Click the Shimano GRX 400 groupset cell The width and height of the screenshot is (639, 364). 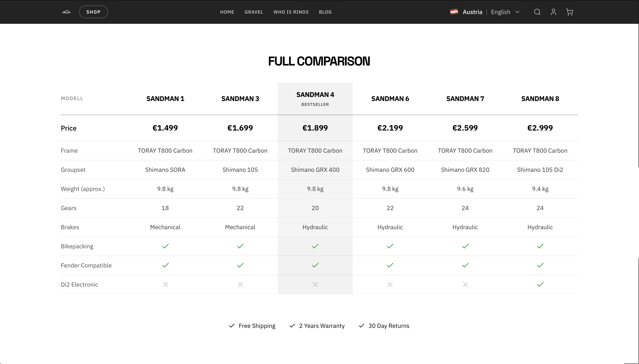(315, 170)
